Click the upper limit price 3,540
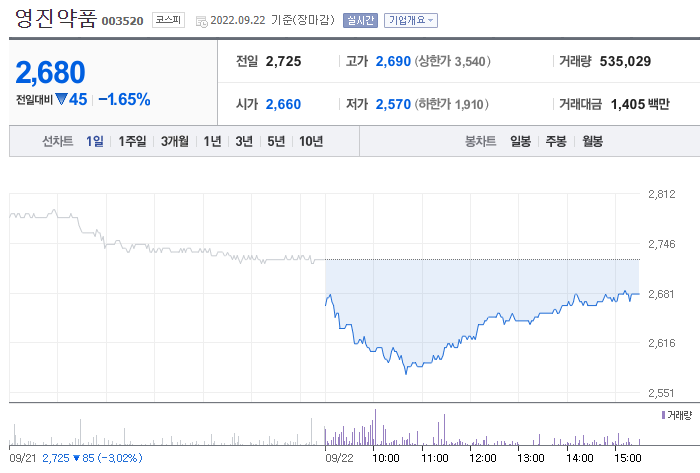700x473 pixels. tap(470, 61)
